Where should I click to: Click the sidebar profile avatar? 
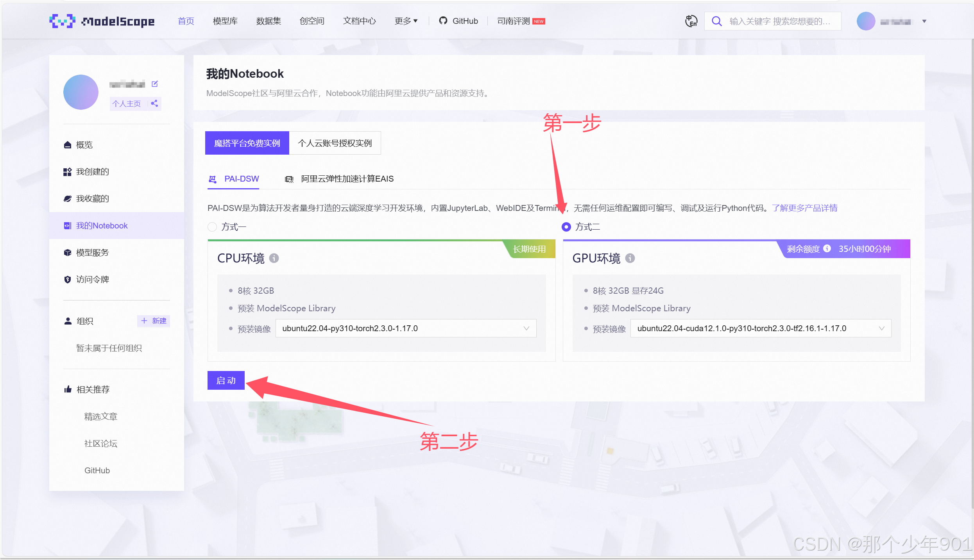click(81, 92)
